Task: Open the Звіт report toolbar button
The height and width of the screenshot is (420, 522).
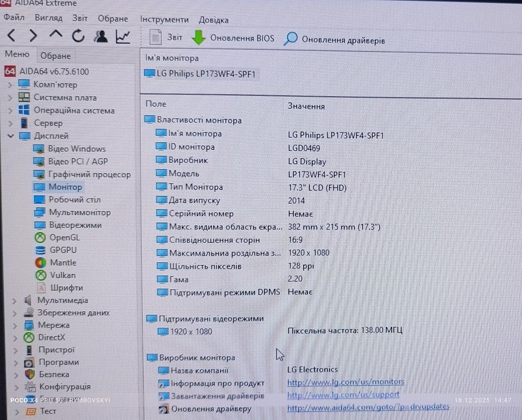Action: (166, 37)
